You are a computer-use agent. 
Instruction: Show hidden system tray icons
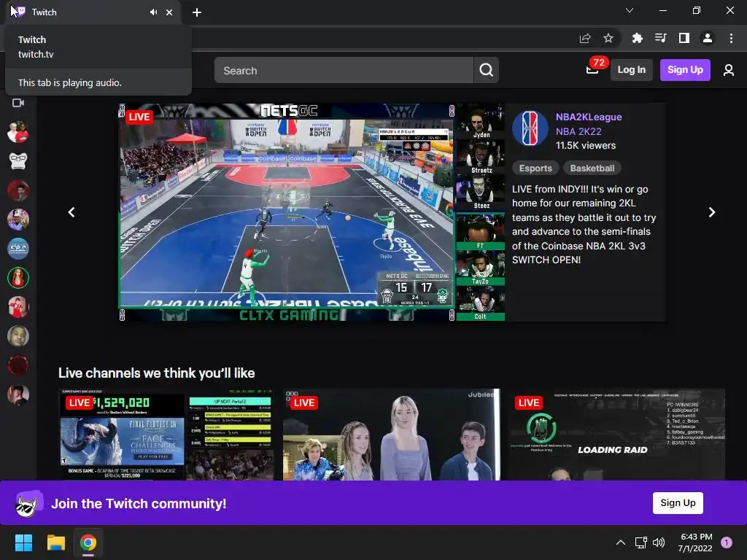pyautogui.click(x=620, y=542)
